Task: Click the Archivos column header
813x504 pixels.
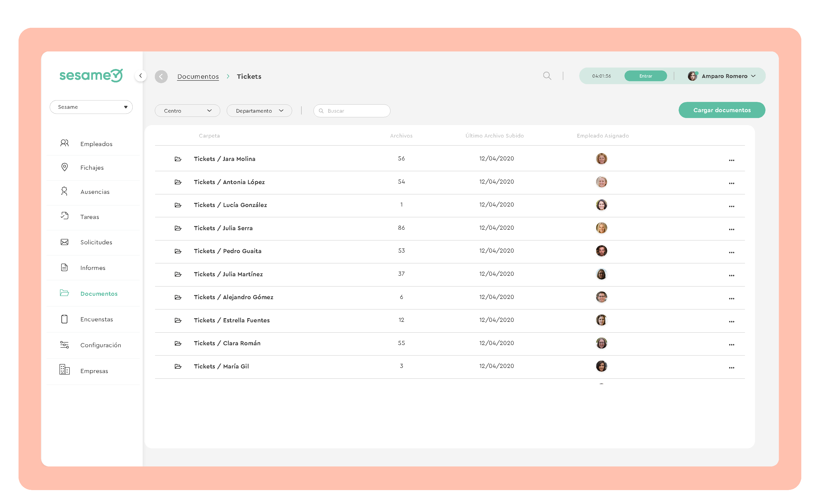Action: (x=401, y=136)
